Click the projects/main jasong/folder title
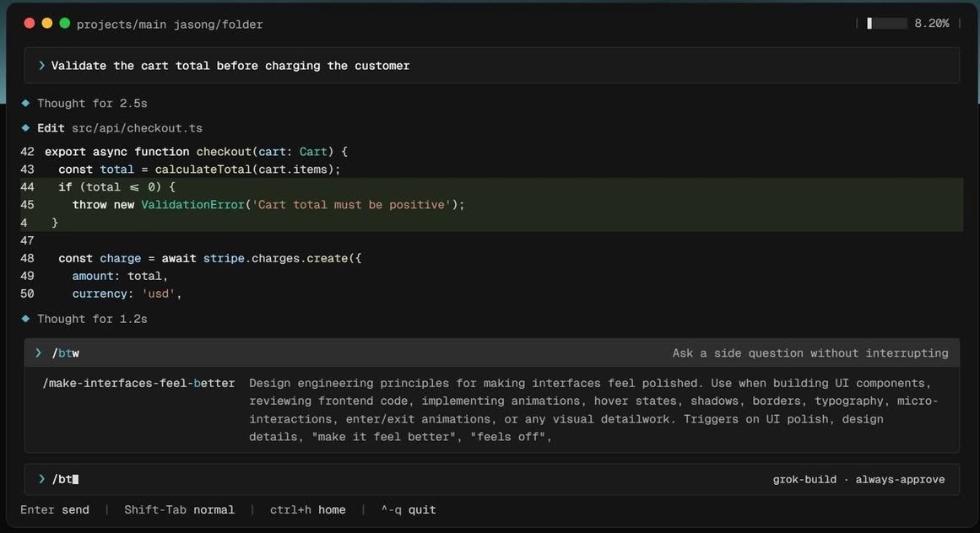 [170, 24]
